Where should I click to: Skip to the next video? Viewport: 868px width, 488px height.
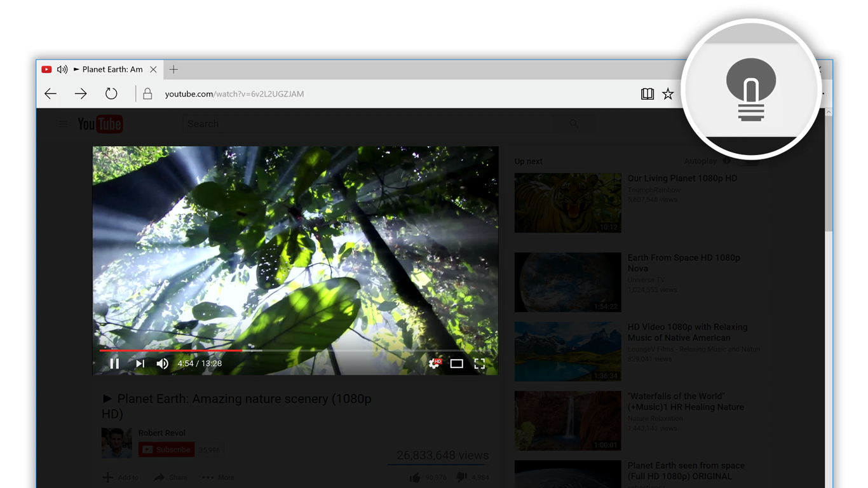click(140, 363)
